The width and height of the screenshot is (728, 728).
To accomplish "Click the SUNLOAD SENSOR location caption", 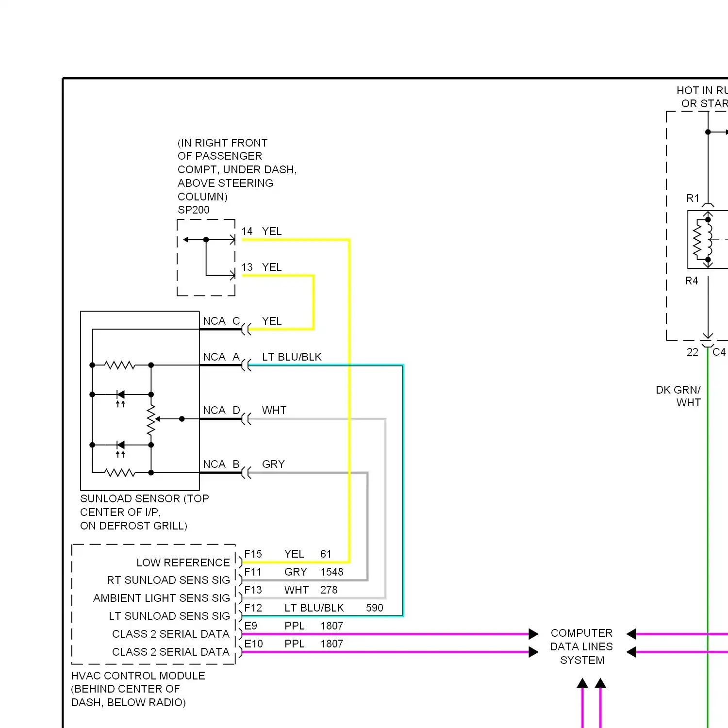I will coord(145,513).
